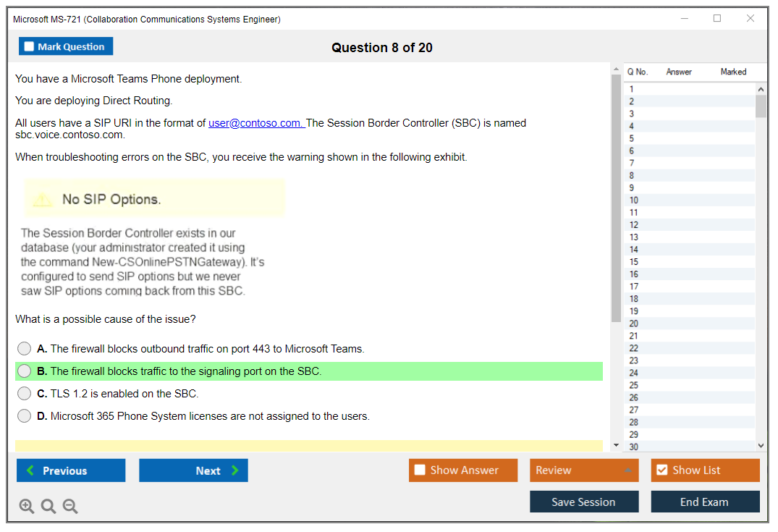Viewport: 778px width, 532px height.
Task: Click the zoom out magnifier icon
Action: (x=70, y=506)
